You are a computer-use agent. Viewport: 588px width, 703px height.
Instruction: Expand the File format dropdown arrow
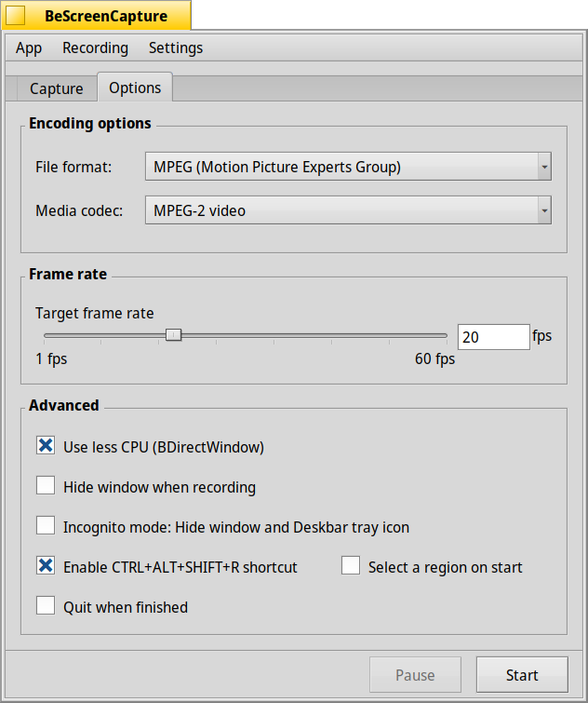click(544, 167)
